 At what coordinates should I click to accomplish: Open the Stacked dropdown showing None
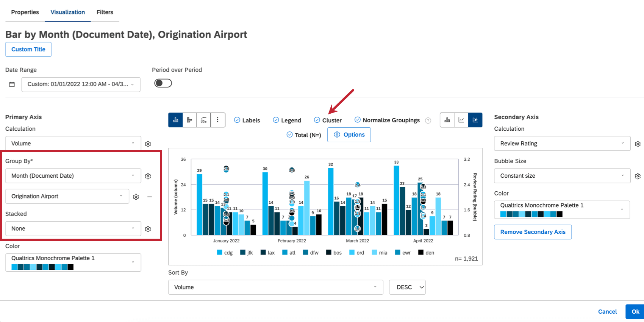tap(73, 228)
